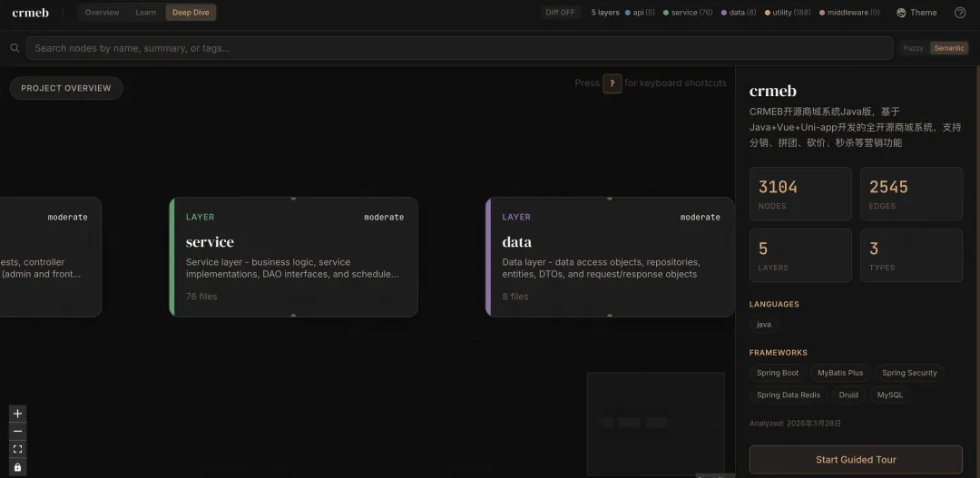Click 'moderate' label on the data card
The image size is (980, 478).
click(700, 217)
